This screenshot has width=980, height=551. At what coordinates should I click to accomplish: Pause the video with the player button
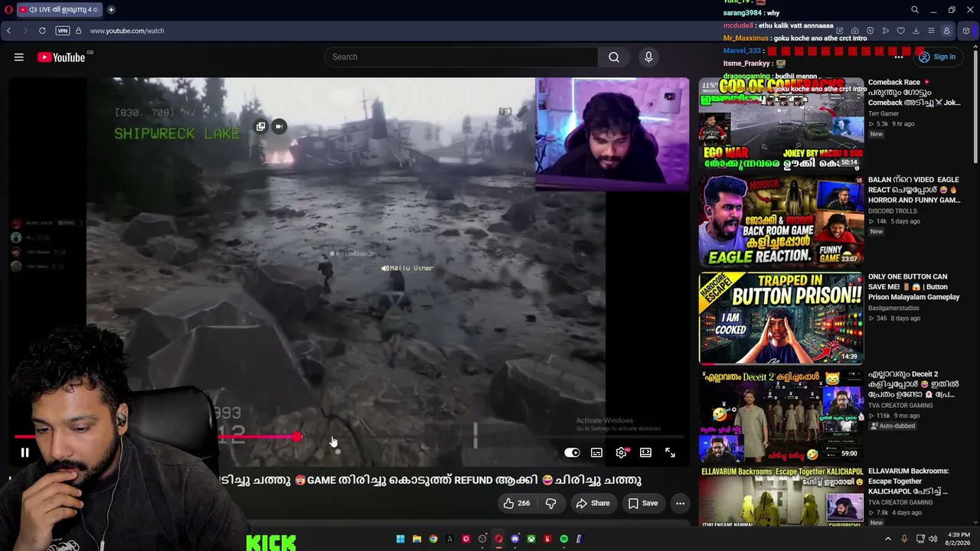[x=24, y=453]
